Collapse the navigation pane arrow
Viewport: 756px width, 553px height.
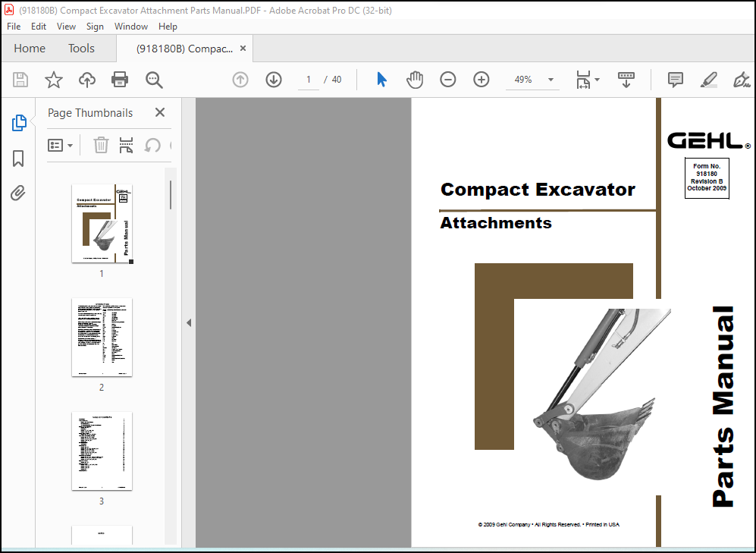[189, 322]
